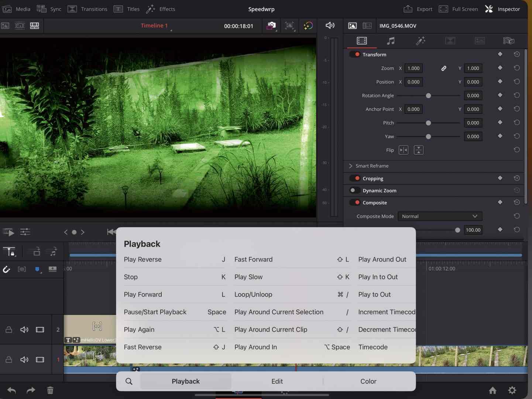Switch to the Audio inspector tab
This screenshot has width=532, height=399.
coord(391,41)
